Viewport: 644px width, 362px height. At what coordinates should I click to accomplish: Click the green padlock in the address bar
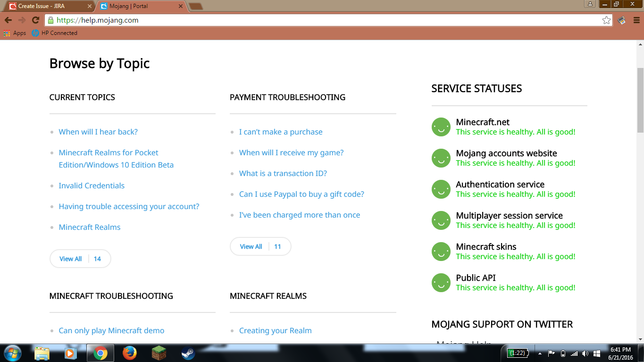pyautogui.click(x=51, y=20)
